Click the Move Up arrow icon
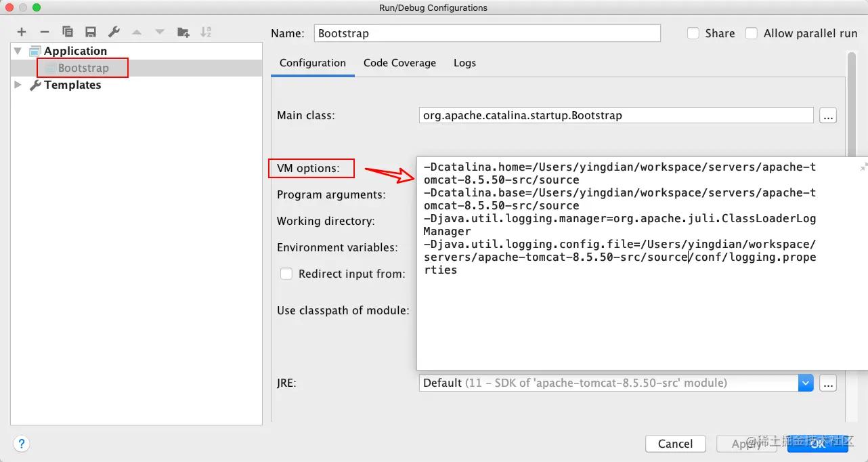 click(137, 32)
